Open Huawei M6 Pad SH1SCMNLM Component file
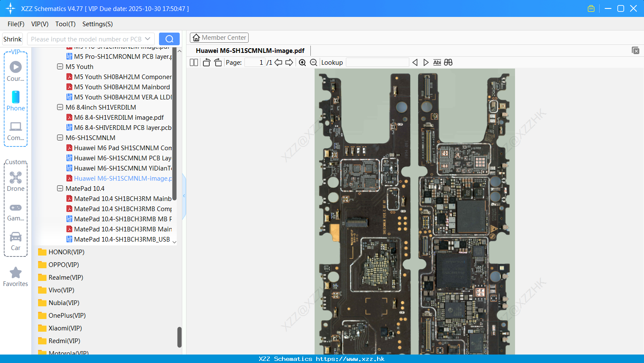The width and height of the screenshot is (644, 363). (x=119, y=148)
